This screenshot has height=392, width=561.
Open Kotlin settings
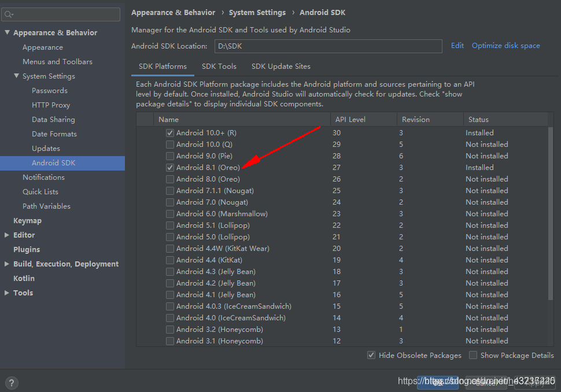click(24, 278)
